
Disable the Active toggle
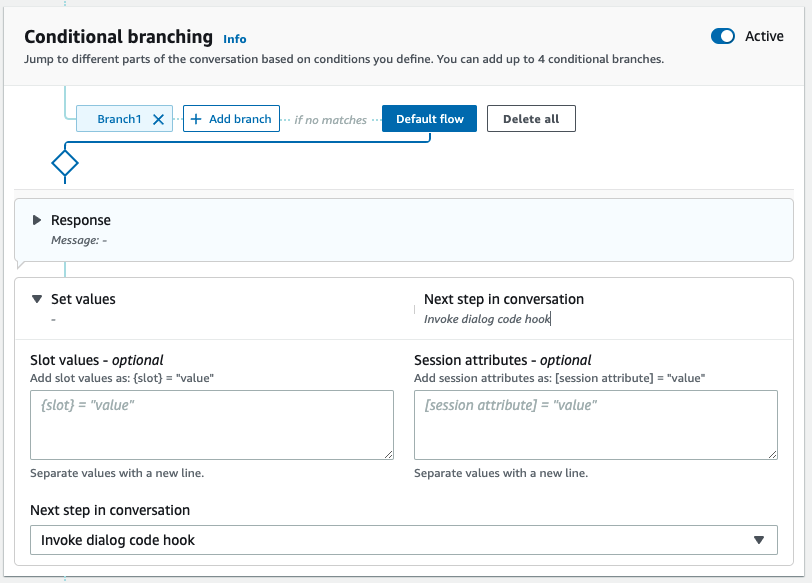pos(723,36)
